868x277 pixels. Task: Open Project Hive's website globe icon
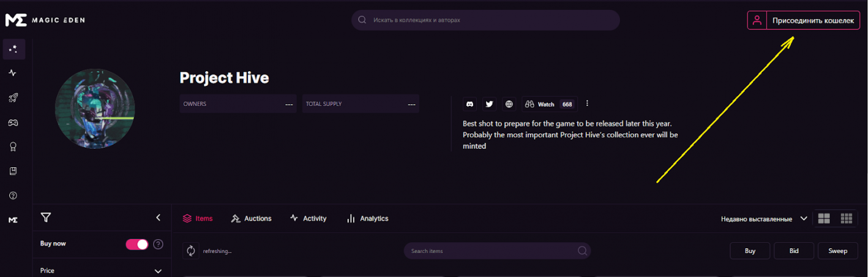509,104
